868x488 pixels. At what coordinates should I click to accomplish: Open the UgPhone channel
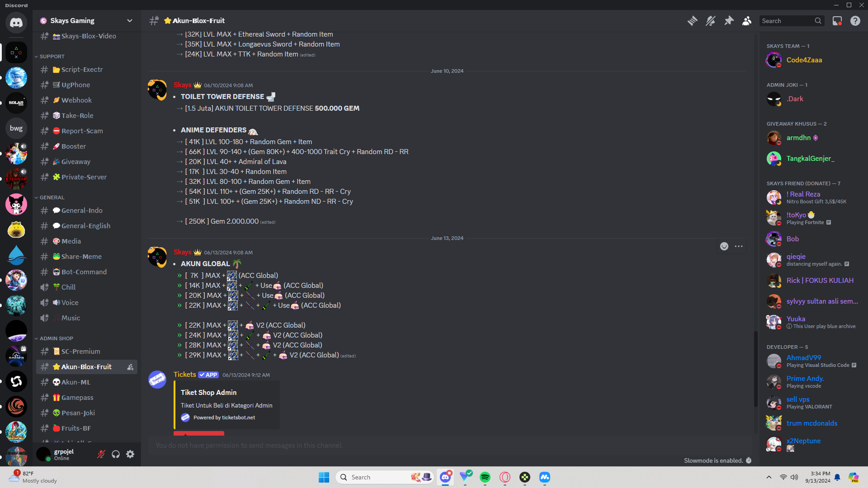[x=87, y=85]
